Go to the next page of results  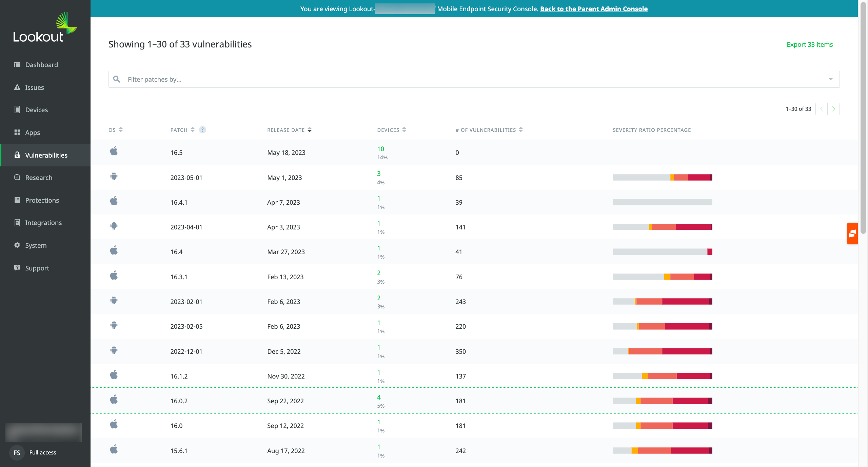click(833, 109)
